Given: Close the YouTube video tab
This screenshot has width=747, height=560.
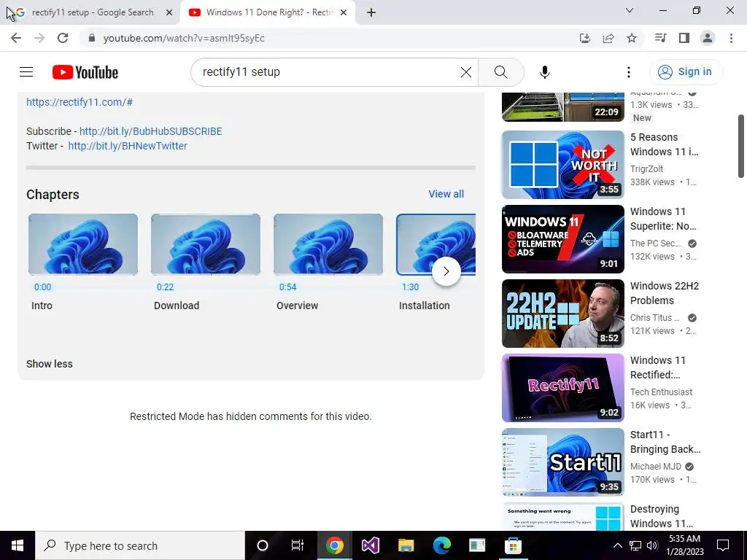Looking at the screenshot, I should [x=343, y=12].
